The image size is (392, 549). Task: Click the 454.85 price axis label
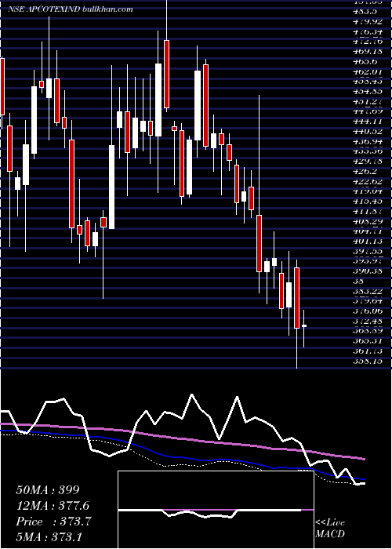click(367, 92)
